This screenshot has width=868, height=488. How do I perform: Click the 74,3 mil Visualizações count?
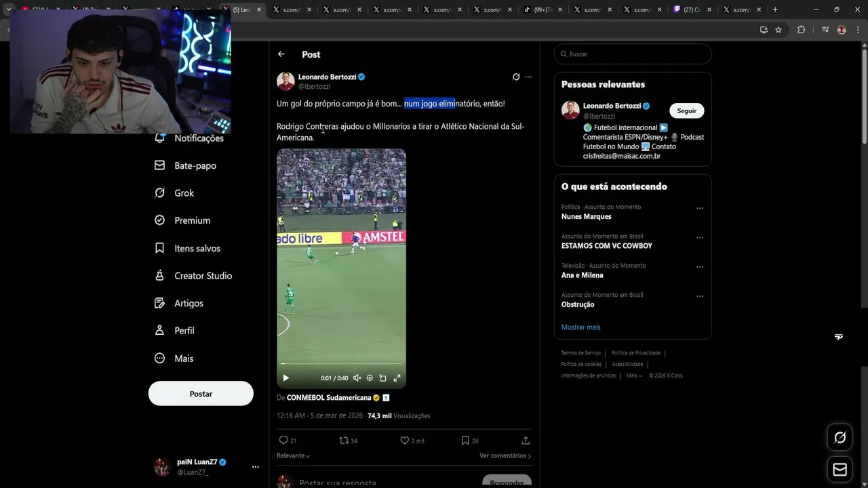[x=399, y=415]
